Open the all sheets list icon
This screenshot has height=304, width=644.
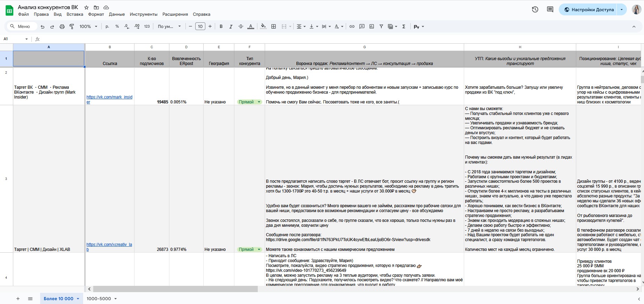(x=30, y=299)
